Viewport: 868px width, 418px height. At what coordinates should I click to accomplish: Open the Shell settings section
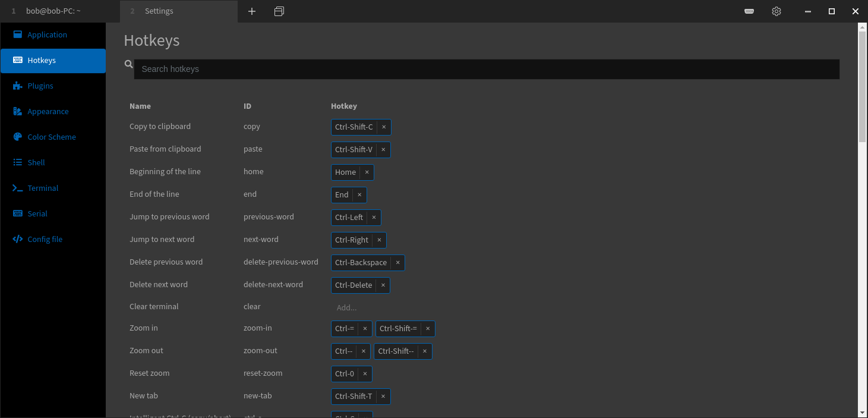click(36, 162)
